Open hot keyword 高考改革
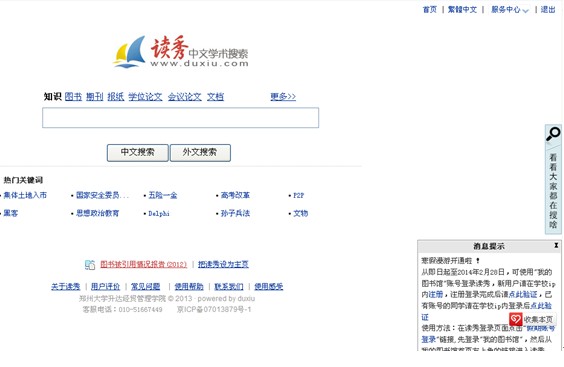Image resolution: width=564 pixels, height=367 pixels. pyautogui.click(x=235, y=195)
